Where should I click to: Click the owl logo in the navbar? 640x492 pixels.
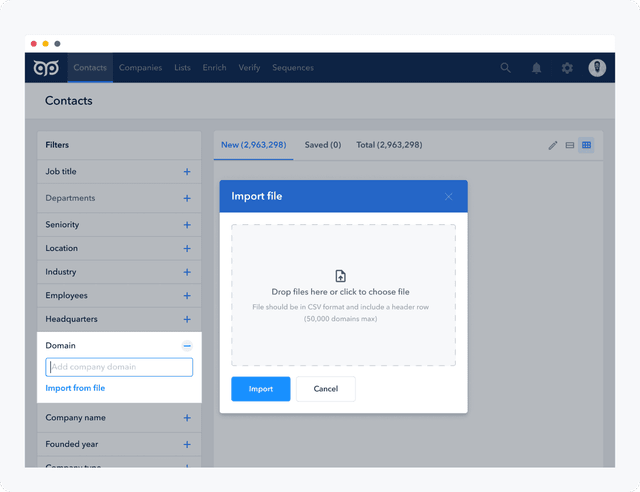46,68
